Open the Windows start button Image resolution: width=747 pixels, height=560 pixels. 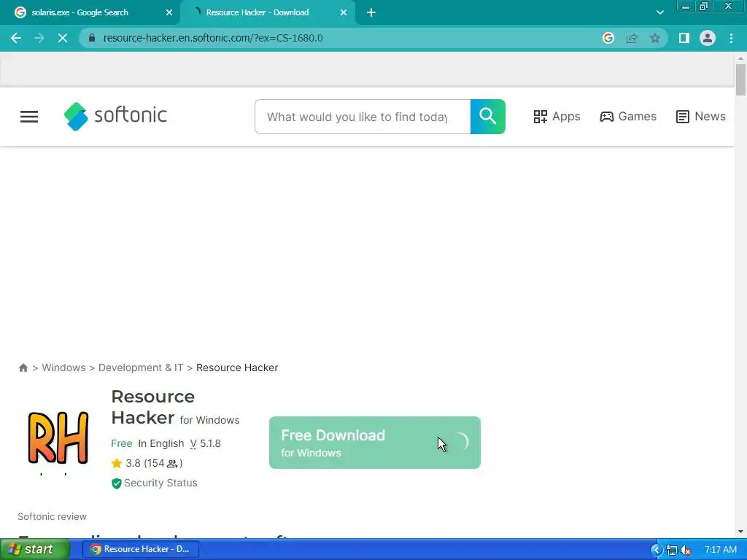point(34,549)
